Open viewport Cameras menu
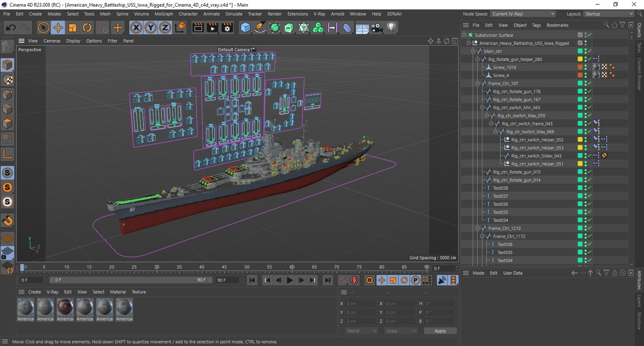Image resolution: width=644 pixels, height=346 pixels. click(x=52, y=41)
